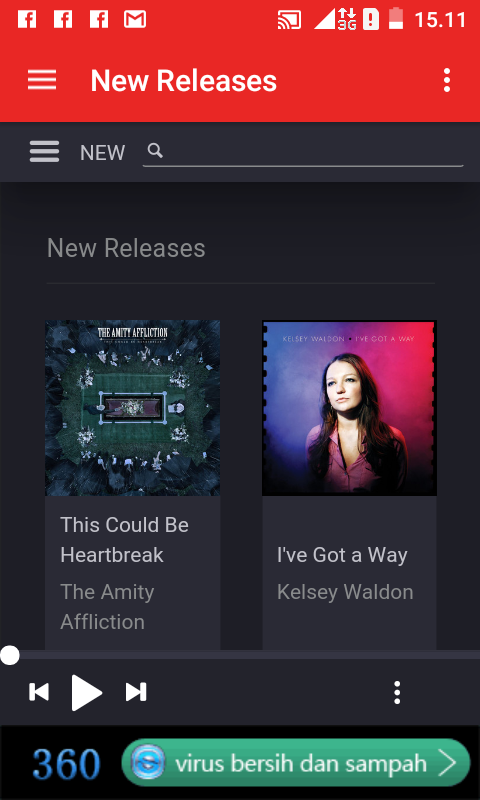Tap the search magnifier icon
Viewport: 480px width, 800px height.
pyautogui.click(x=155, y=151)
